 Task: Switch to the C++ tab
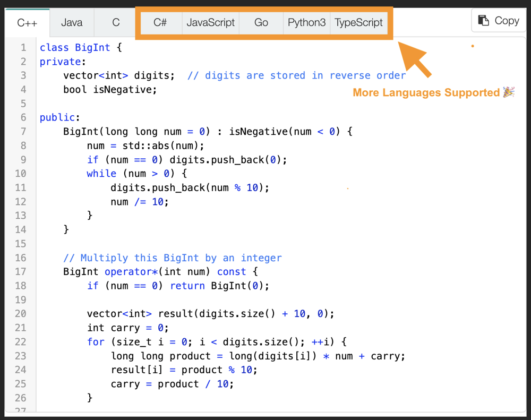click(x=27, y=23)
